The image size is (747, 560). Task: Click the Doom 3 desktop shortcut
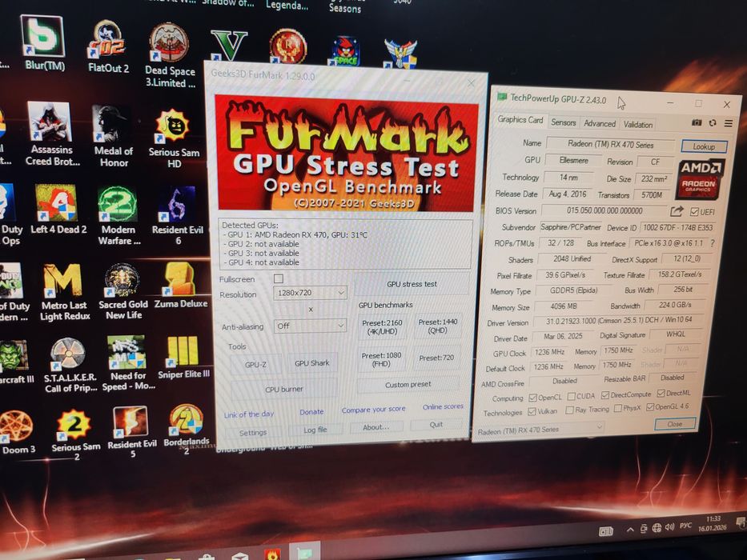pos(17,433)
